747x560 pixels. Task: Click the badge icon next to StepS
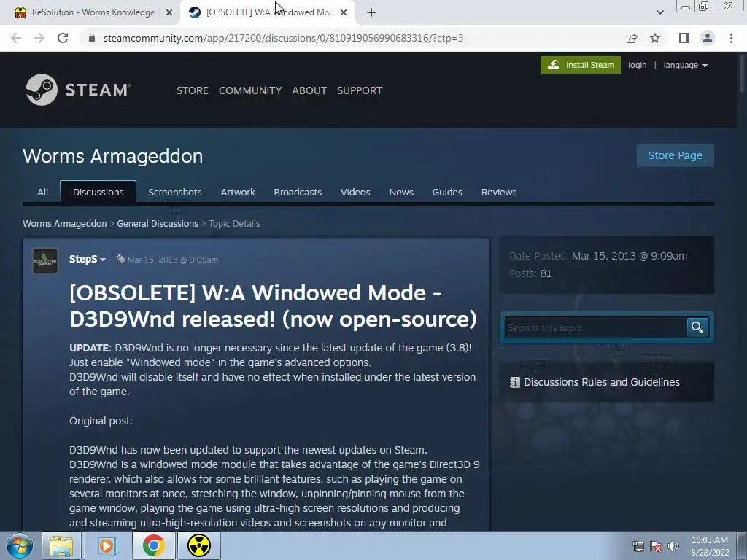click(119, 259)
